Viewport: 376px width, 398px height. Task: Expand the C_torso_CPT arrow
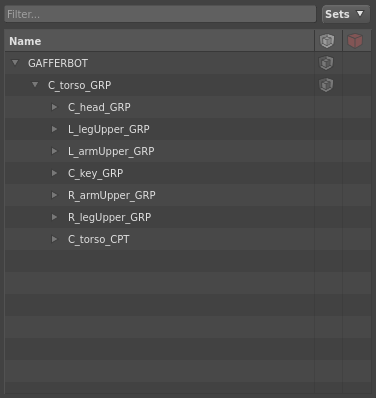coord(54,239)
